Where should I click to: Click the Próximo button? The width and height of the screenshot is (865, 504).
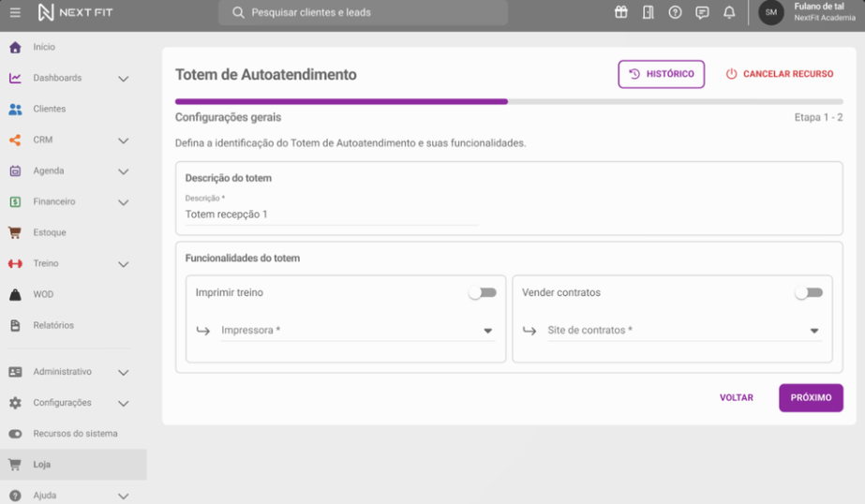[811, 397]
